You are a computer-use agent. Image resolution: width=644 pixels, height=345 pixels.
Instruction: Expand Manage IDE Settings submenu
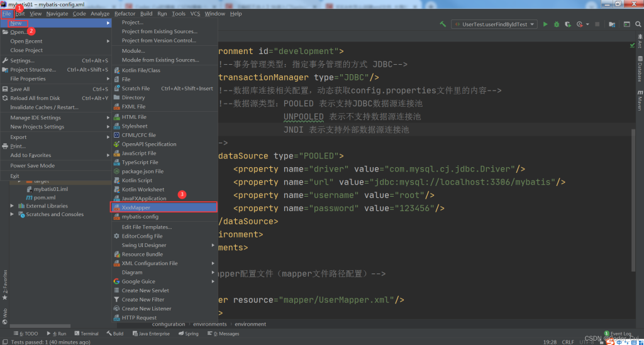pos(56,118)
